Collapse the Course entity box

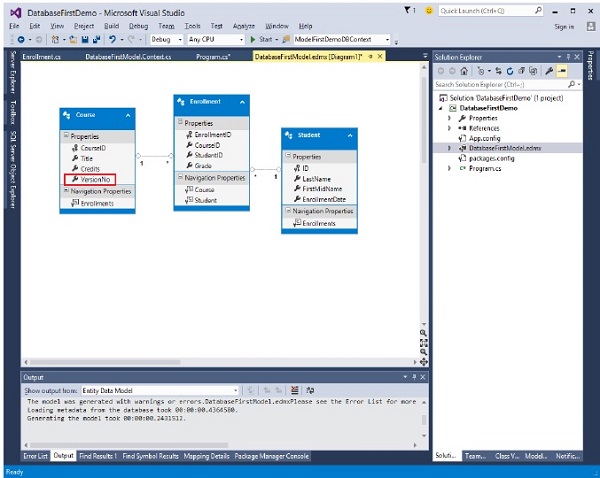tap(128, 115)
